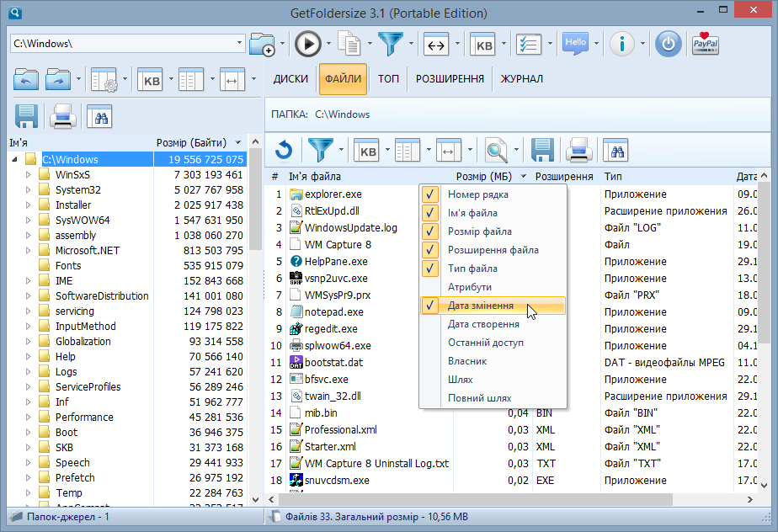Click the file list horizontal scrollbar
This screenshot has height=532, width=778.
[475, 499]
